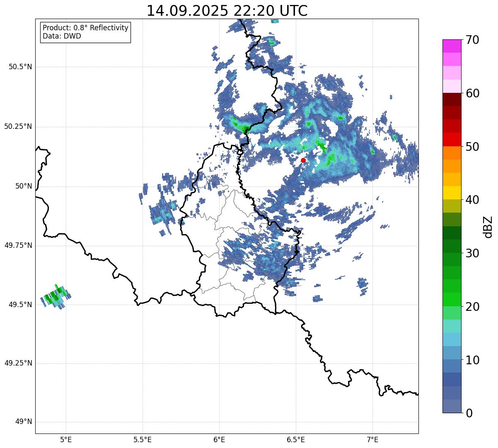Click the 50.25°N latitude label

18,126
